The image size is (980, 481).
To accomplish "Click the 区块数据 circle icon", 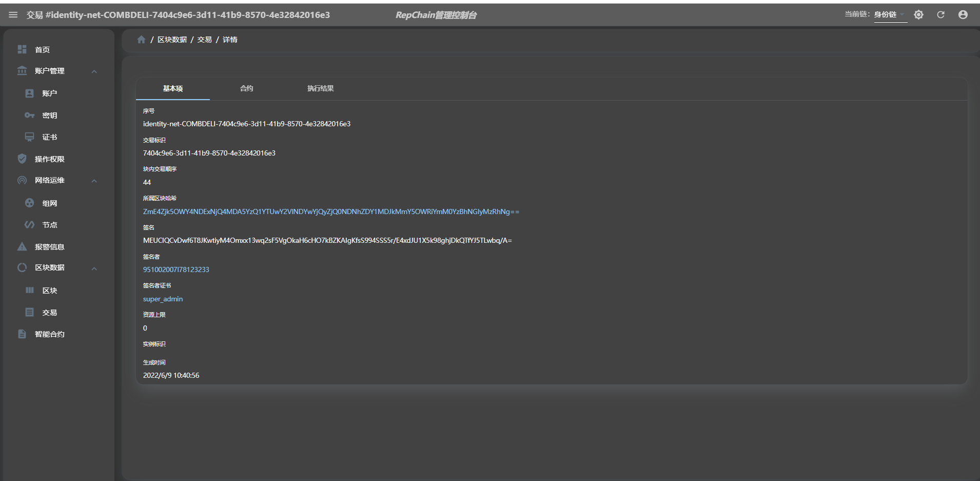I will (x=22, y=267).
